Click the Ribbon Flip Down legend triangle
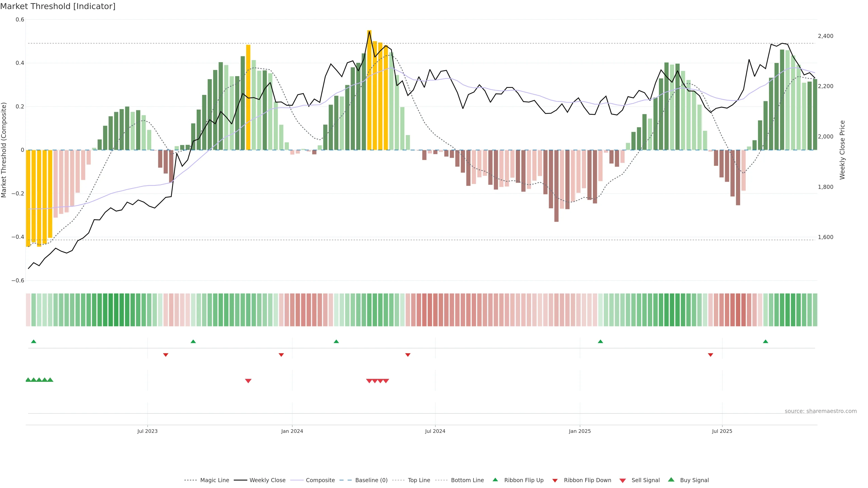868x488 pixels. [555, 481]
